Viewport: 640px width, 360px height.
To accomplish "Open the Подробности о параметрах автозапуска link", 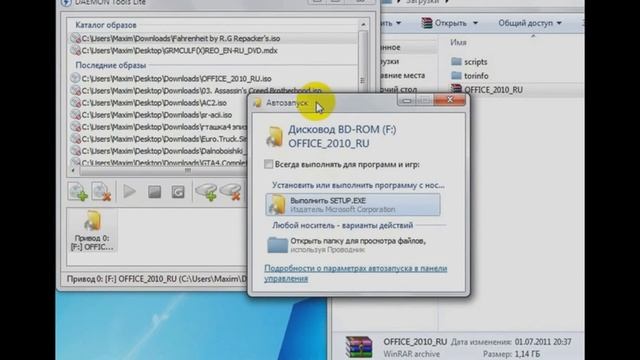I will pyautogui.click(x=356, y=273).
